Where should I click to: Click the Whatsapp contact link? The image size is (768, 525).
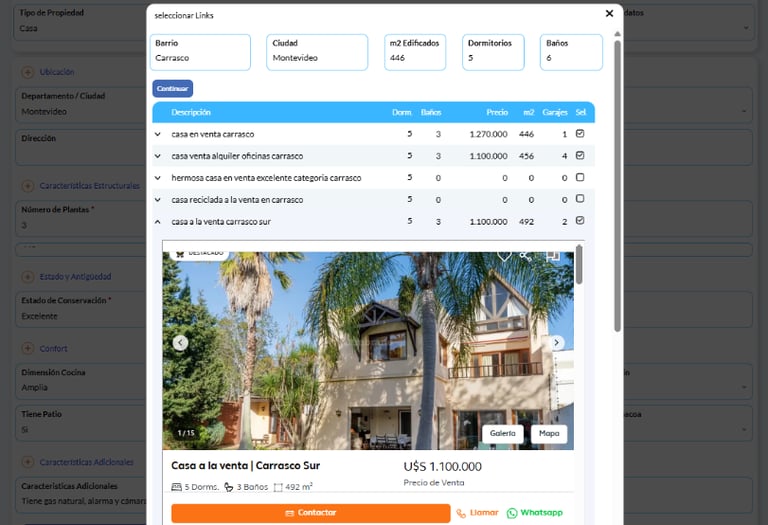[535, 513]
